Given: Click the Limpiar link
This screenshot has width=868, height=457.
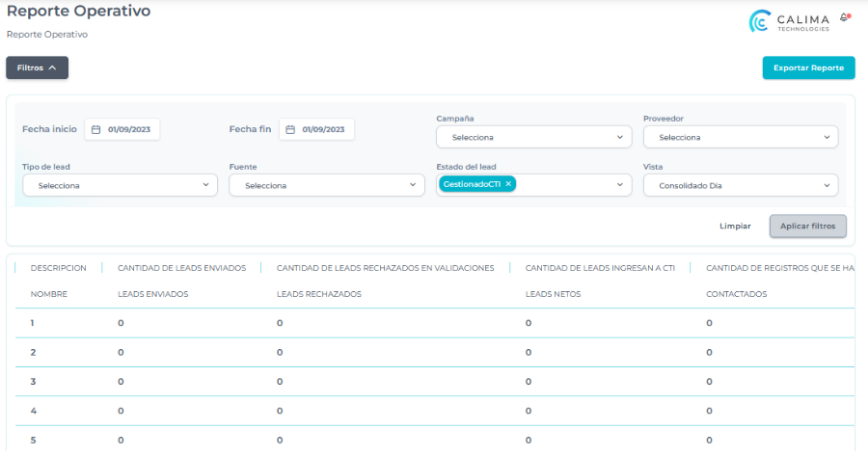Looking at the screenshot, I should pyautogui.click(x=735, y=226).
